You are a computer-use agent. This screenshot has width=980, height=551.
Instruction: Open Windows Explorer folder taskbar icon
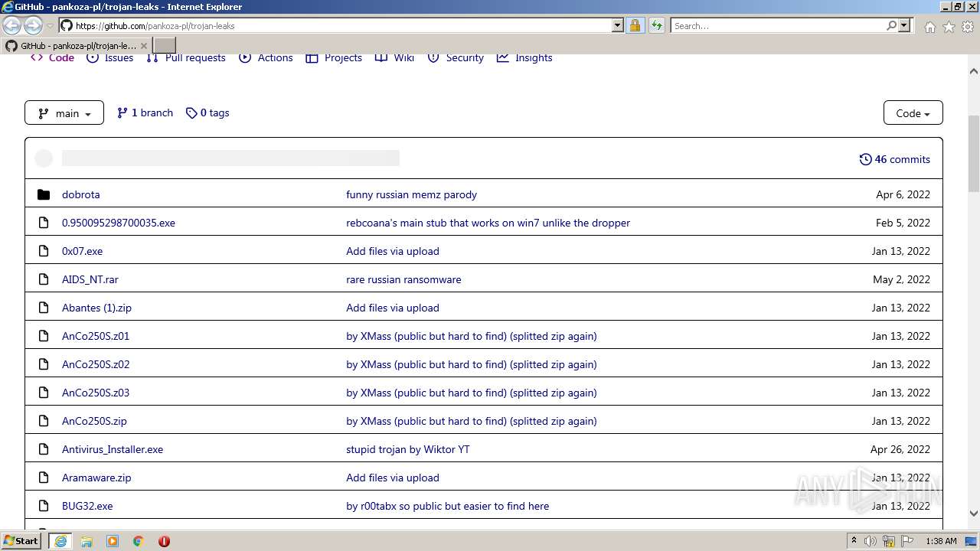87,541
